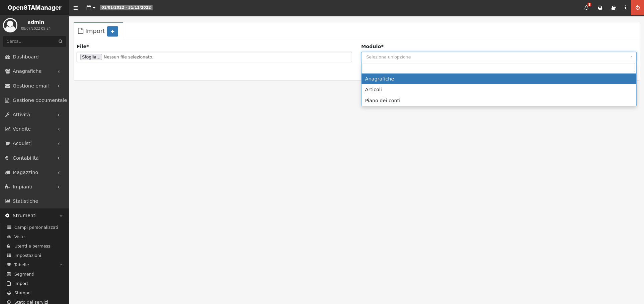Open the manual book icon
Viewport: 644px width, 304px height.
coord(613,8)
